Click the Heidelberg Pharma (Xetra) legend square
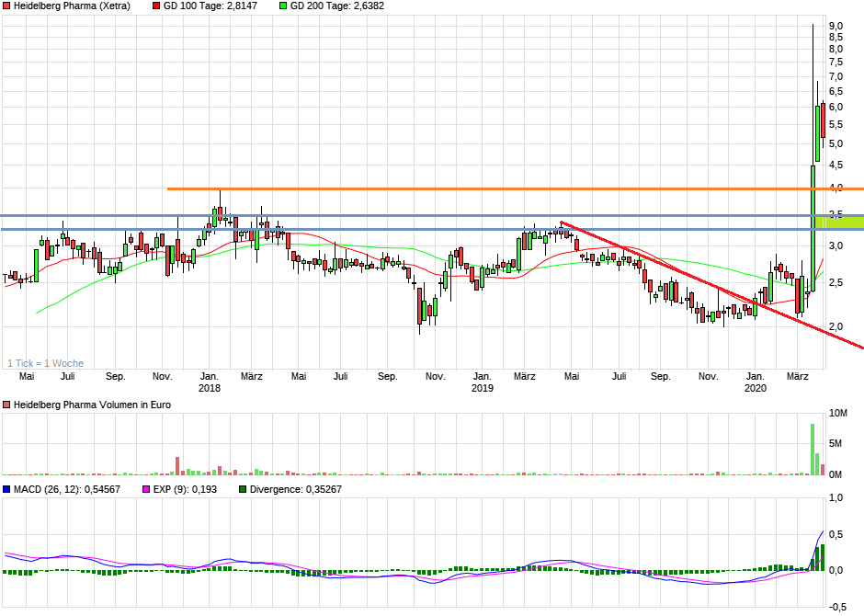Screen dimensions: 864x616 7,6
